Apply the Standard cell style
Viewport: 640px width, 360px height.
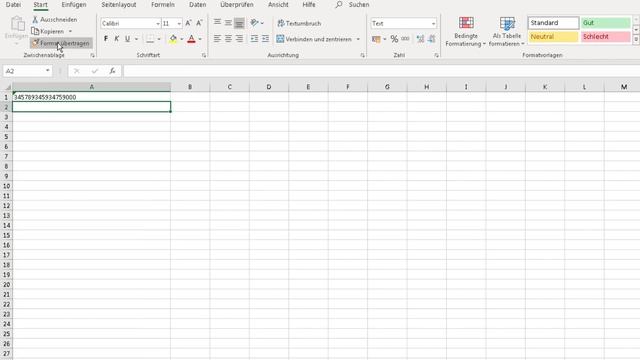(x=553, y=23)
